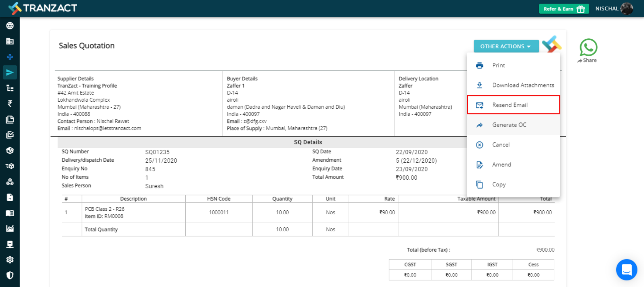Click the printer icon in the actions menu
644x287 pixels.
[480, 65]
